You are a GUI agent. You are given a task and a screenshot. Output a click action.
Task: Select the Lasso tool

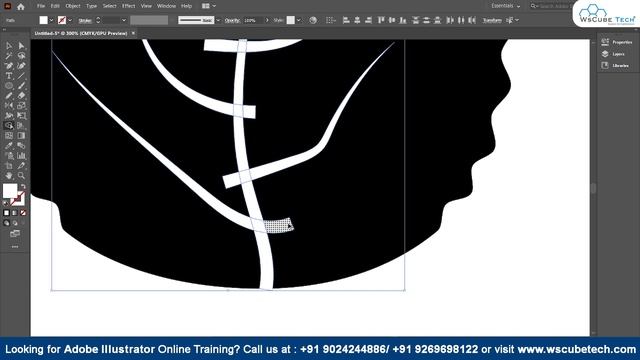[21, 56]
